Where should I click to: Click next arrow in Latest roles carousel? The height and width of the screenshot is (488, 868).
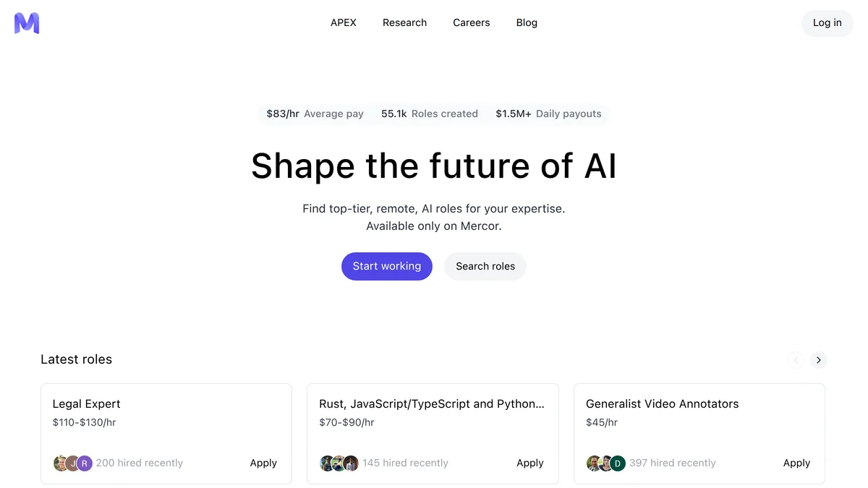(x=818, y=360)
